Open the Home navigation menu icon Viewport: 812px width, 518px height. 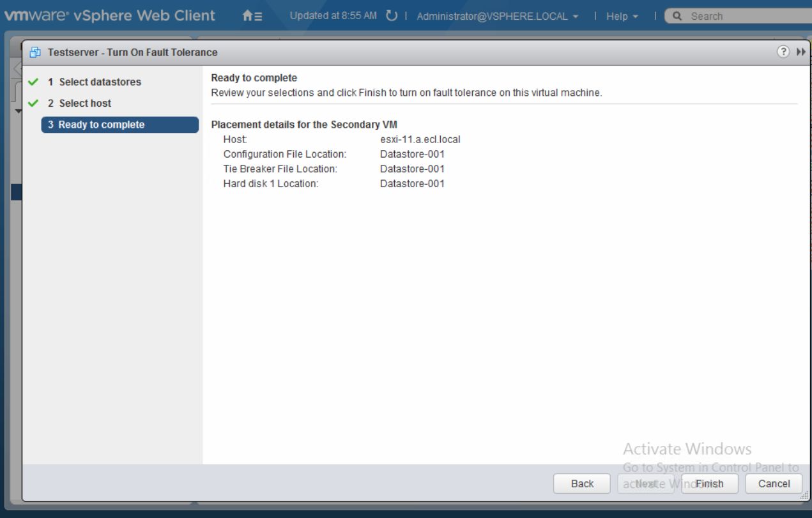point(252,16)
